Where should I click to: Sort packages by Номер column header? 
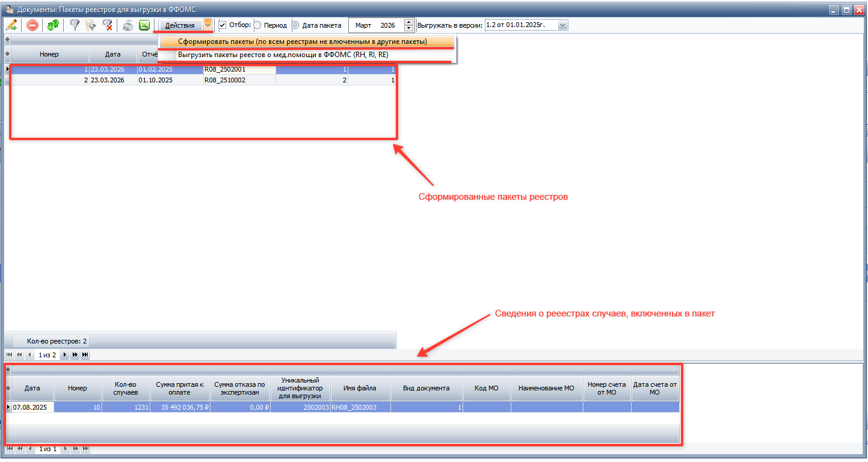coord(49,54)
